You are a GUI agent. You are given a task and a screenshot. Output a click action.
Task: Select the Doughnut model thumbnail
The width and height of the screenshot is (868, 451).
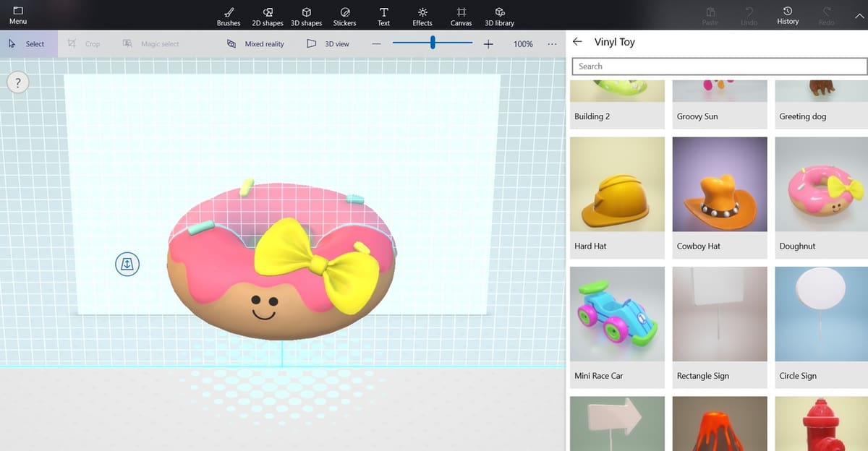pyautogui.click(x=822, y=184)
